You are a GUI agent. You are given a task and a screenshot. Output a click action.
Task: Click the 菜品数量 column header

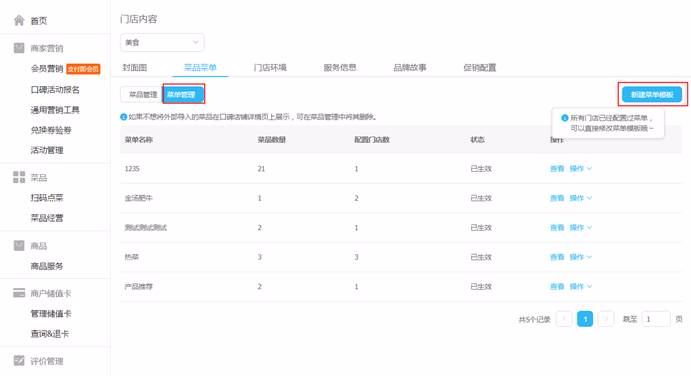tap(271, 140)
